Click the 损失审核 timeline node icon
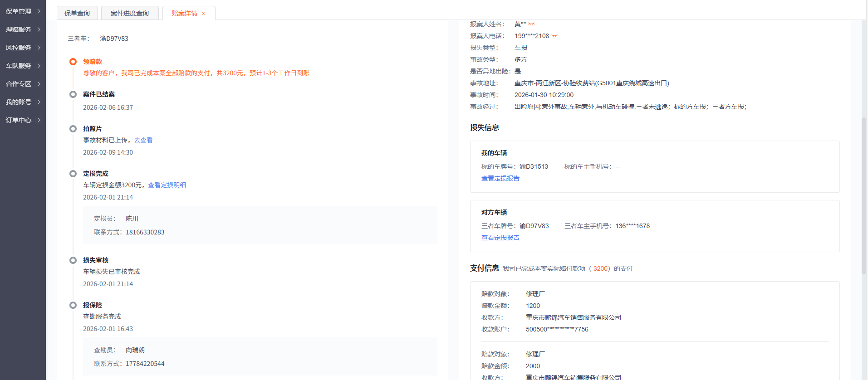This screenshot has width=868, height=380. click(73, 260)
